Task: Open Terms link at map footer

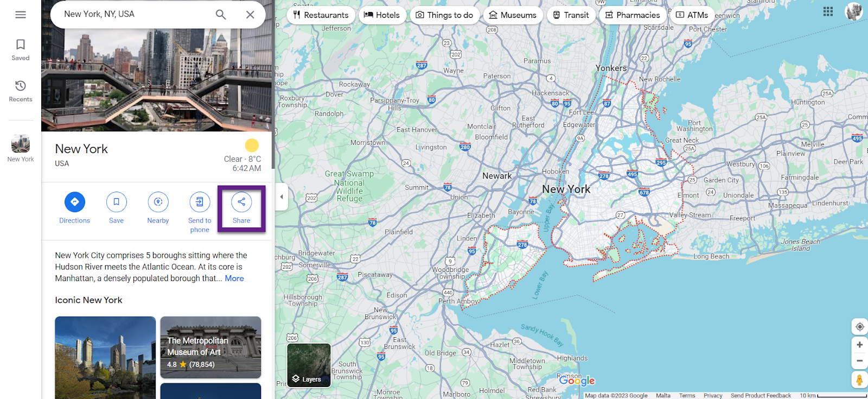Action: click(x=687, y=396)
